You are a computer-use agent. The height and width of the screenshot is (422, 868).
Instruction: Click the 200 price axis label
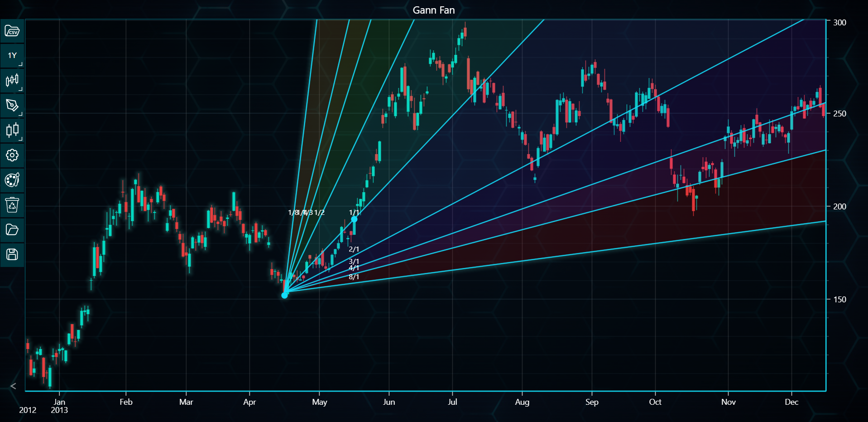point(839,207)
